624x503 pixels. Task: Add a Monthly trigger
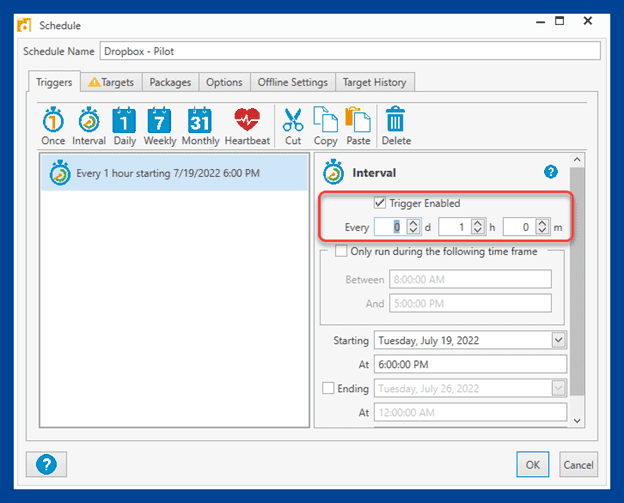point(200,126)
